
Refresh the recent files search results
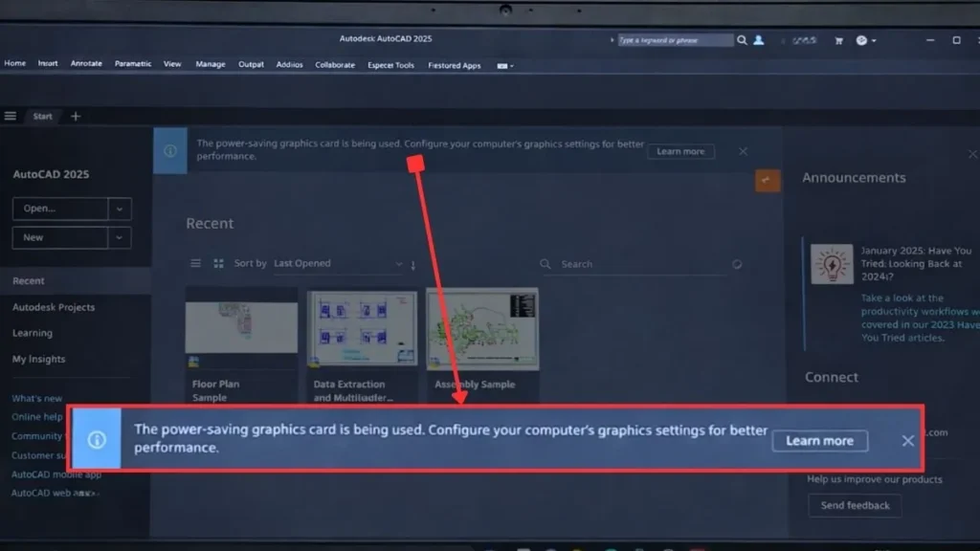coord(736,263)
